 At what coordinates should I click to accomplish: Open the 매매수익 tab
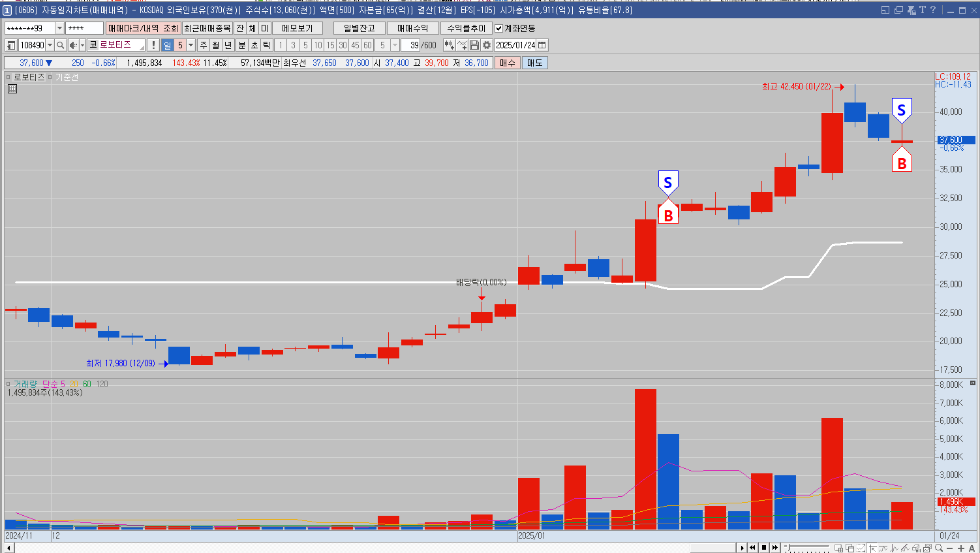413,28
